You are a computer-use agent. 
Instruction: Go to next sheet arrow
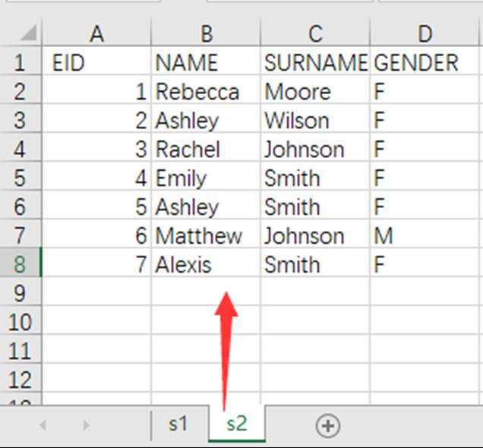(x=87, y=425)
